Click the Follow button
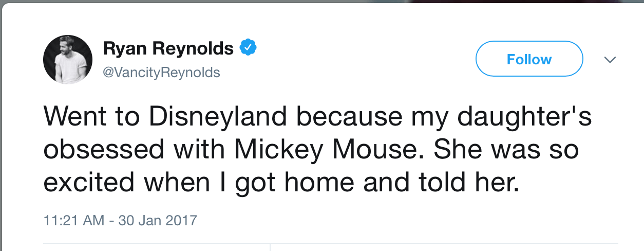Screen dimensions: 644x251 (x=529, y=59)
